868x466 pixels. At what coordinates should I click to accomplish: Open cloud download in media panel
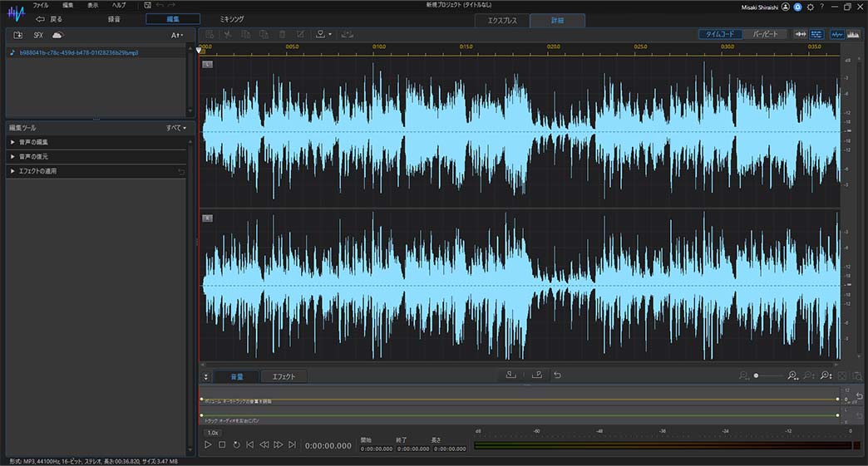tap(57, 35)
